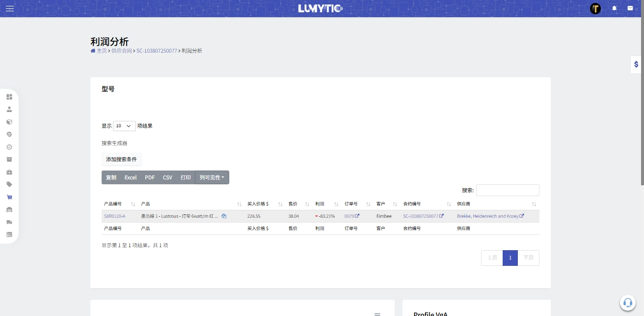Click the shopping cart sidebar icon
The height and width of the screenshot is (316, 644).
(9, 197)
